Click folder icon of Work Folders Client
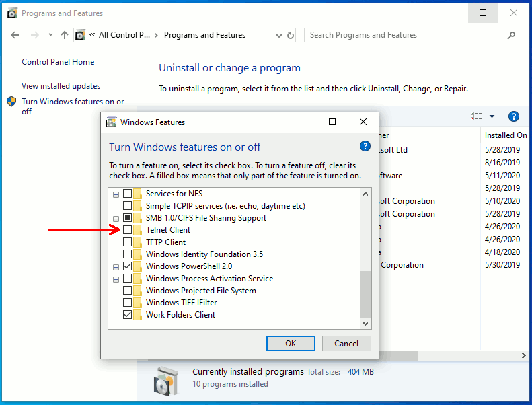 (137, 315)
